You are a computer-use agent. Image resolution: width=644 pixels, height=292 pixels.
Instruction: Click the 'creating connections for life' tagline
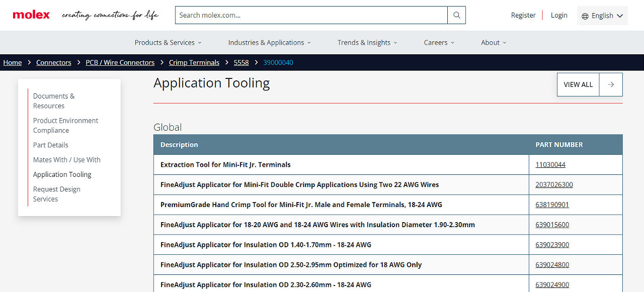tap(110, 15)
